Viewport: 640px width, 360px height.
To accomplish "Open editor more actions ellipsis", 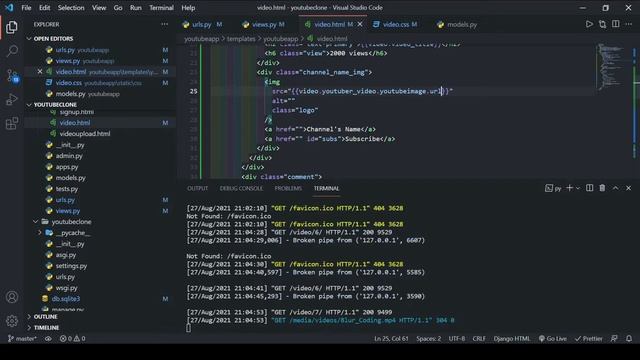I will [x=629, y=24].
